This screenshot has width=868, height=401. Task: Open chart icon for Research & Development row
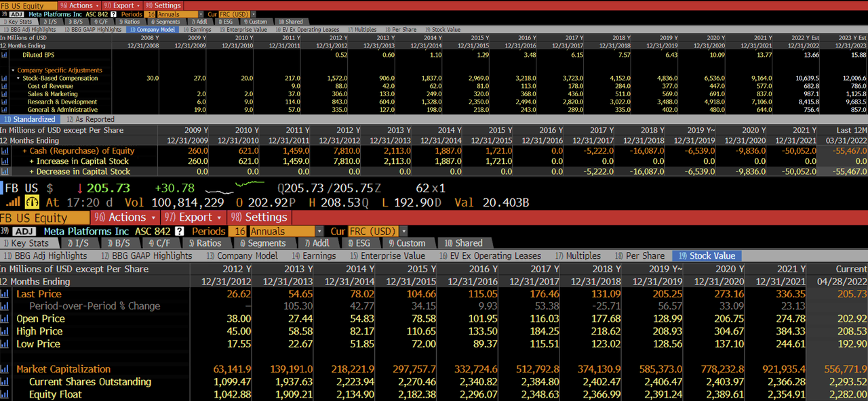5,102
